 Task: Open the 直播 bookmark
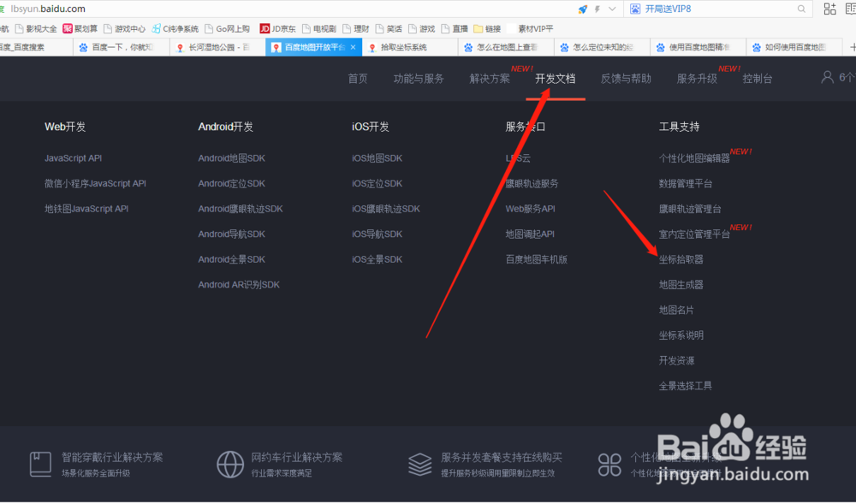455,29
